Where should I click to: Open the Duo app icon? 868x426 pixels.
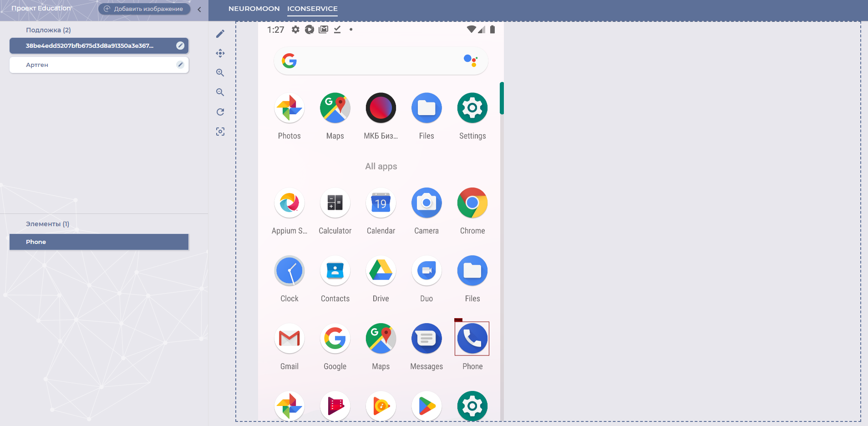(426, 271)
